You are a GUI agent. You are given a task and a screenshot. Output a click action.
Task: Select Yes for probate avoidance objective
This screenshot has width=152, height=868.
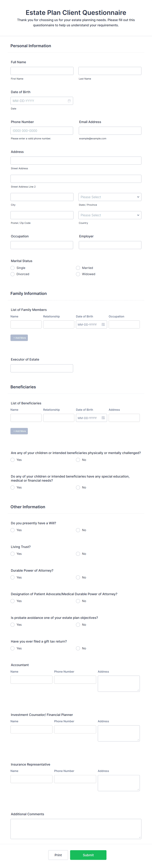[12, 624]
